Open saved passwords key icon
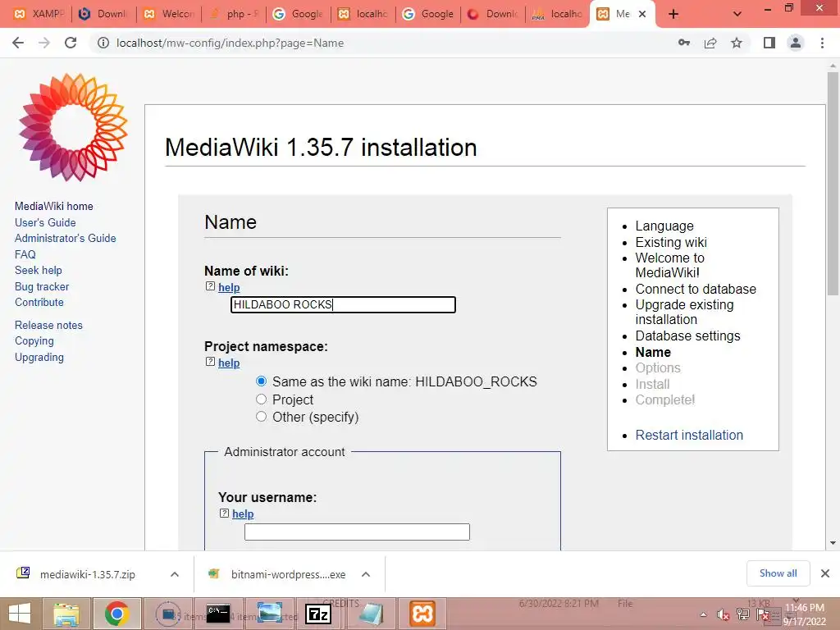This screenshot has width=840, height=630. pos(684,43)
